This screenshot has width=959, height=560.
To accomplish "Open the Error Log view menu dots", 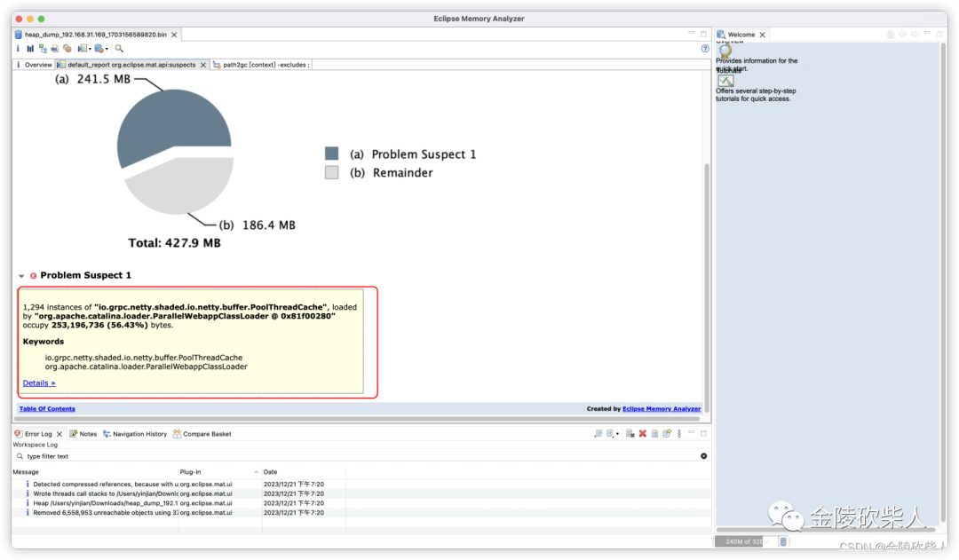I will click(679, 433).
